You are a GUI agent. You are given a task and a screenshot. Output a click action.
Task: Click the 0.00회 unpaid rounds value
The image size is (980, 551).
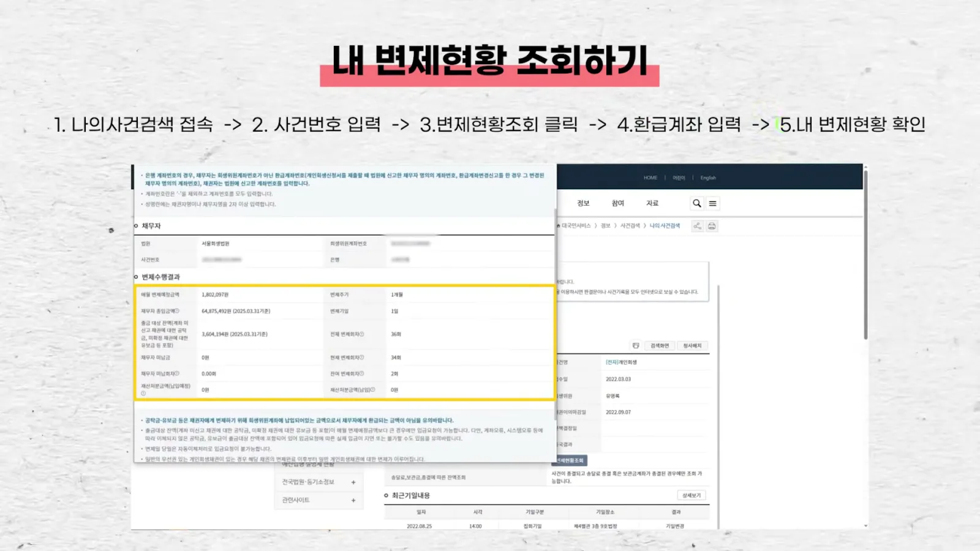coord(209,373)
